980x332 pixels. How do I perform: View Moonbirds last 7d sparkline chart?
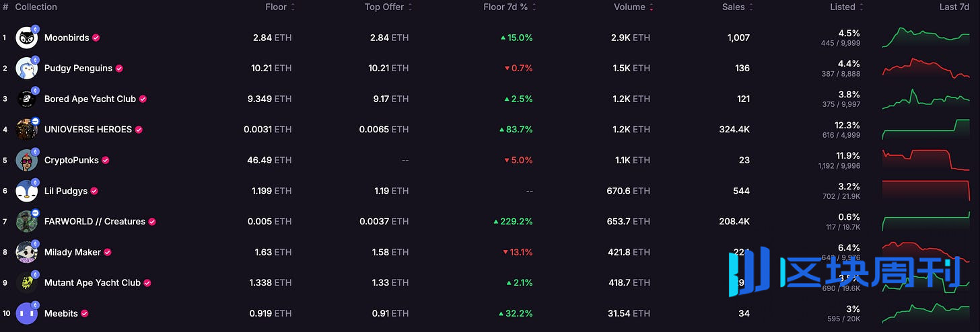(x=925, y=38)
